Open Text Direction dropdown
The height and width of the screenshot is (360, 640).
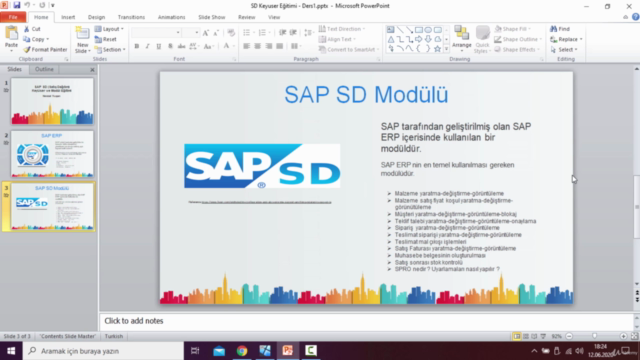[342, 29]
